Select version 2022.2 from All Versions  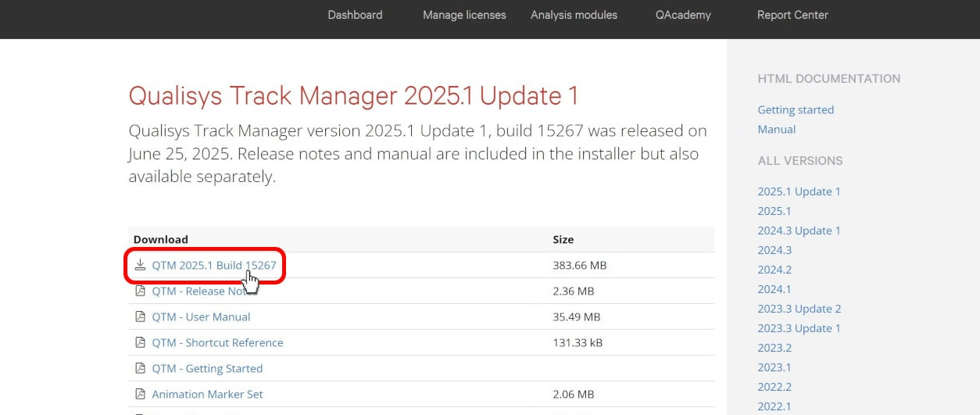(774, 387)
